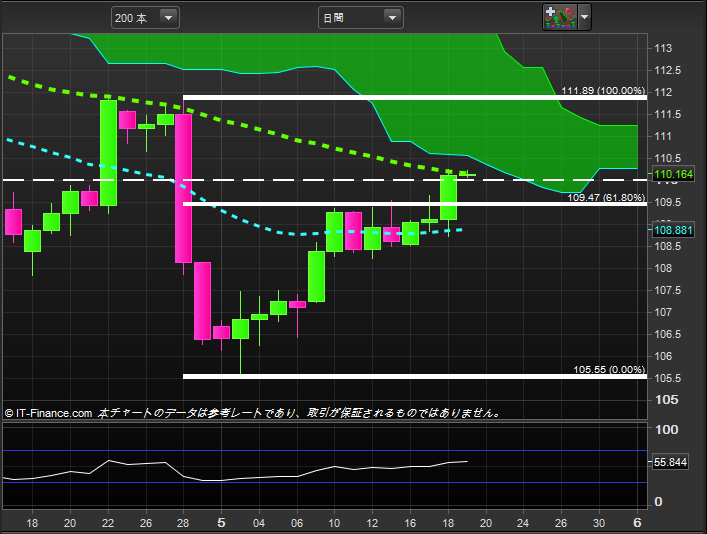Select the green 110.164 current price tag

coord(672,174)
